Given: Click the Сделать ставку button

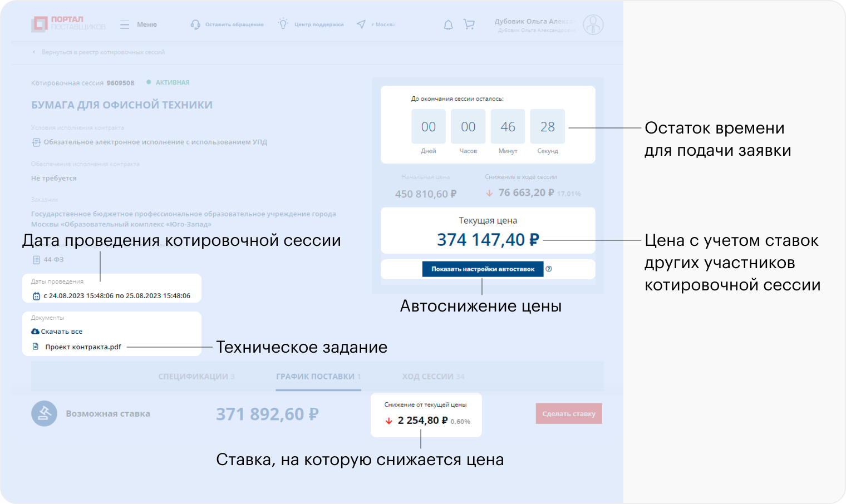Looking at the screenshot, I should tap(569, 413).
